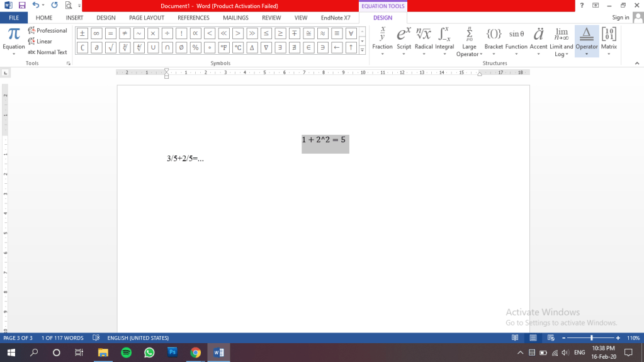Switch equation to Professional format
Viewport: 644px width, 362px height.
click(48, 30)
